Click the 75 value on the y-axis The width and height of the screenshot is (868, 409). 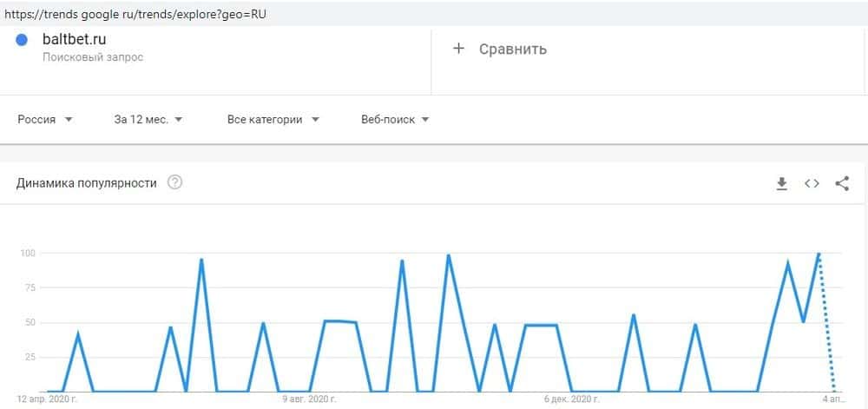tap(30, 287)
